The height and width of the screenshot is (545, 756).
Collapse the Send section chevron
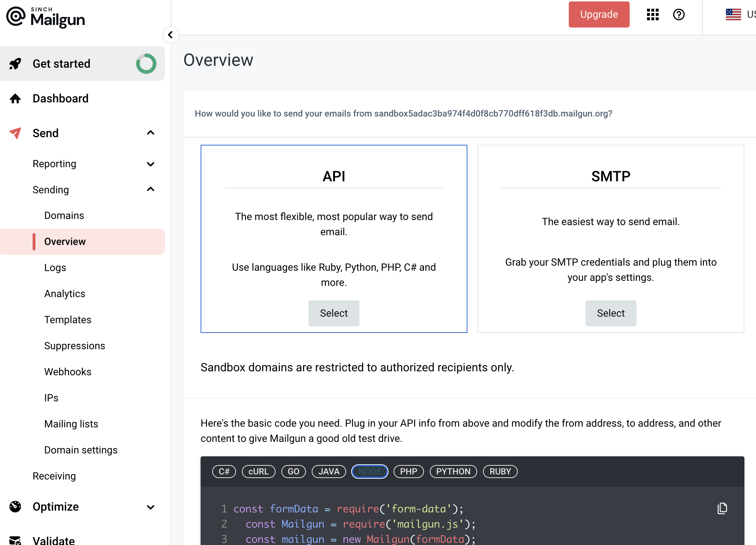point(151,133)
